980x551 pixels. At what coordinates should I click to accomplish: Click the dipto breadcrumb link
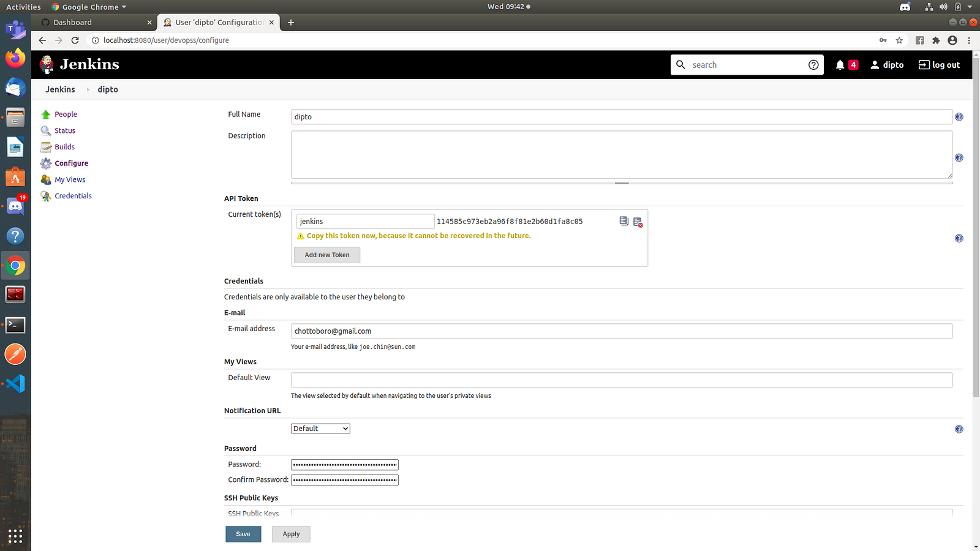click(x=108, y=89)
